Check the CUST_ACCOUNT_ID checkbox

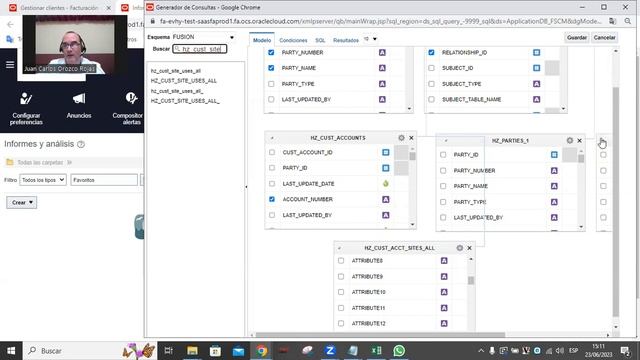(272, 152)
